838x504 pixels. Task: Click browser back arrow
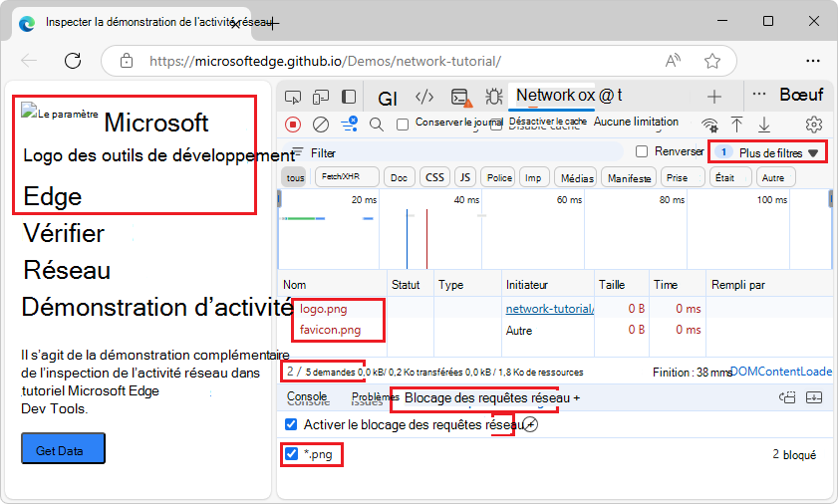[x=29, y=61]
